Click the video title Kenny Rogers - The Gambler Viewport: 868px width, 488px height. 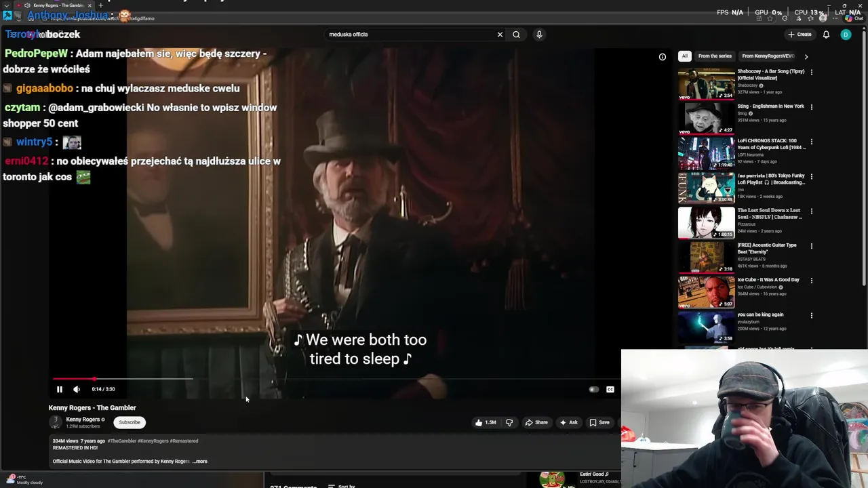click(92, 408)
